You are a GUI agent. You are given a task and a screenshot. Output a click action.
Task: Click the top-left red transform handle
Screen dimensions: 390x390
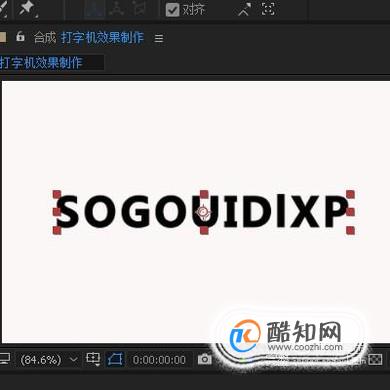coord(57,194)
